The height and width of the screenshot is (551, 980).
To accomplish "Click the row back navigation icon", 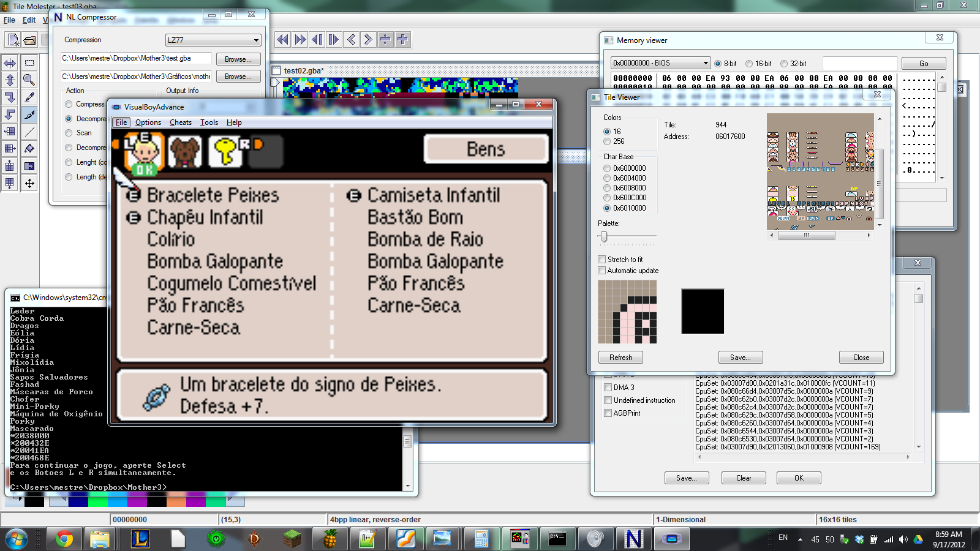I will click(317, 40).
